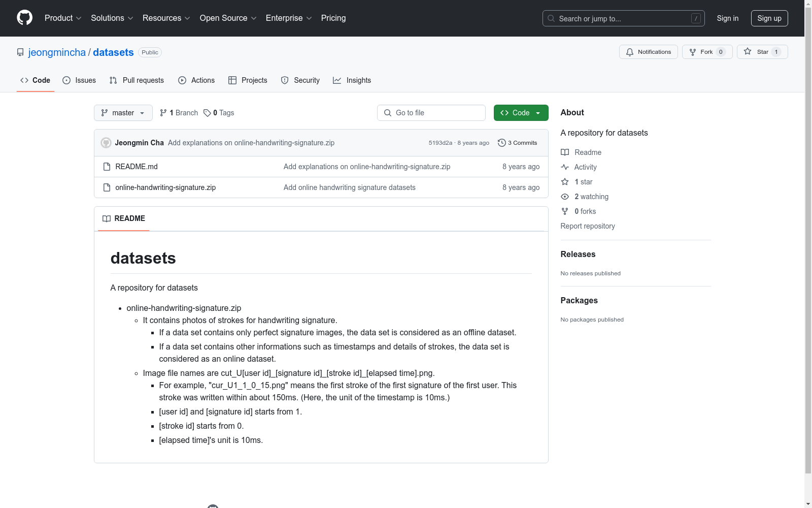The height and width of the screenshot is (508, 812).
Task: Open the Security tab
Action: pyautogui.click(x=300, y=80)
